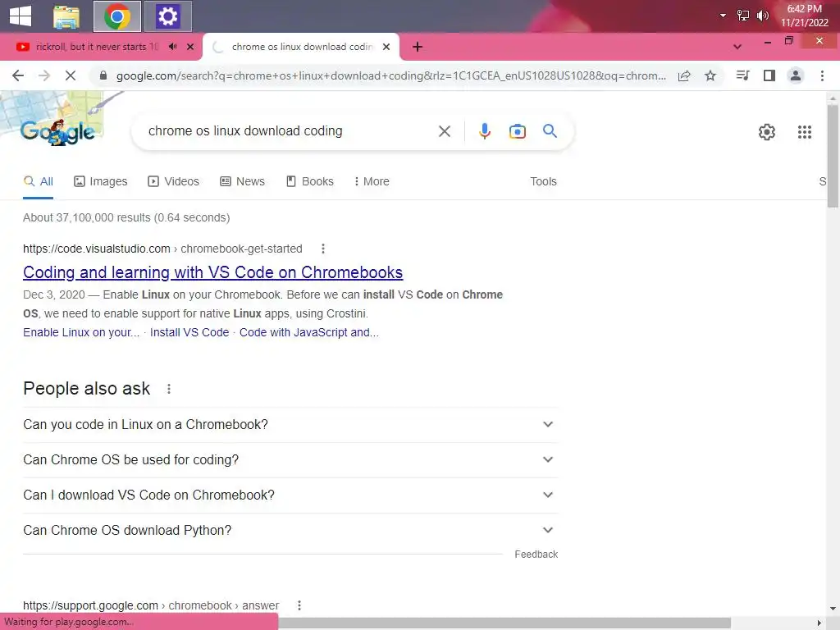Open Code with JavaScript and... sitelink
The height and width of the screenshot is (630, 840).
click(x=309, y=333)
